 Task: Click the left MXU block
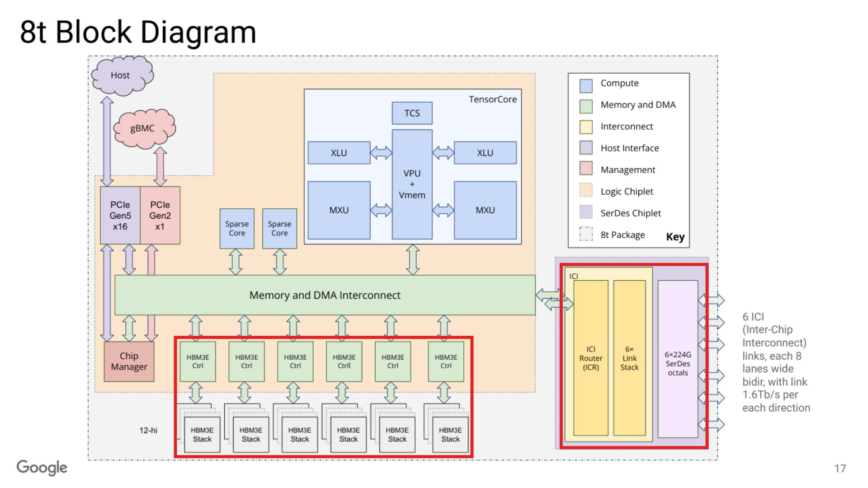point(339,210)
